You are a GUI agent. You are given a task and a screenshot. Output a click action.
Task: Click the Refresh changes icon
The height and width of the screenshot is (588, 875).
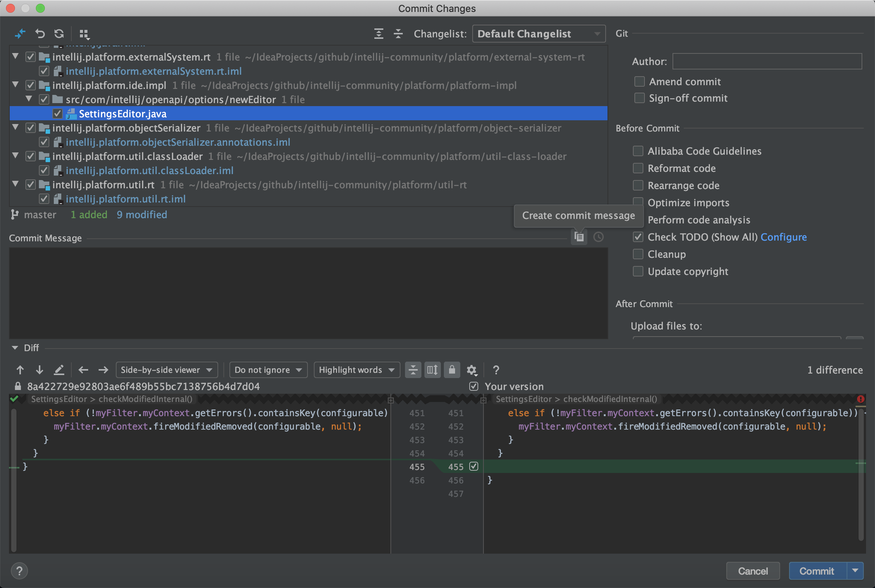[59, 34]
